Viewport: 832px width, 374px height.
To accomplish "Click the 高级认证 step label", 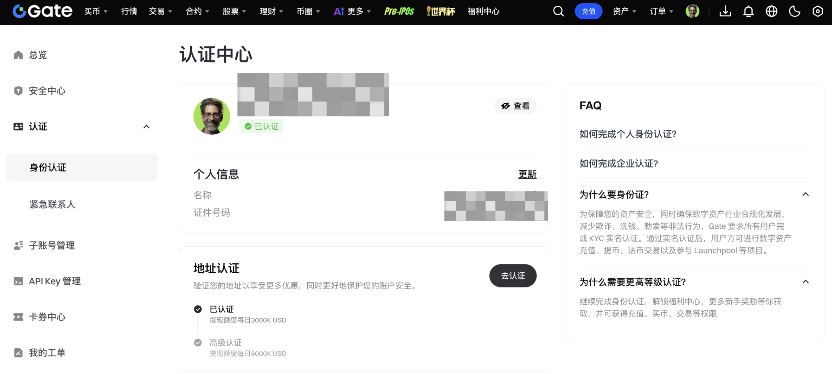I will (226, 343).
